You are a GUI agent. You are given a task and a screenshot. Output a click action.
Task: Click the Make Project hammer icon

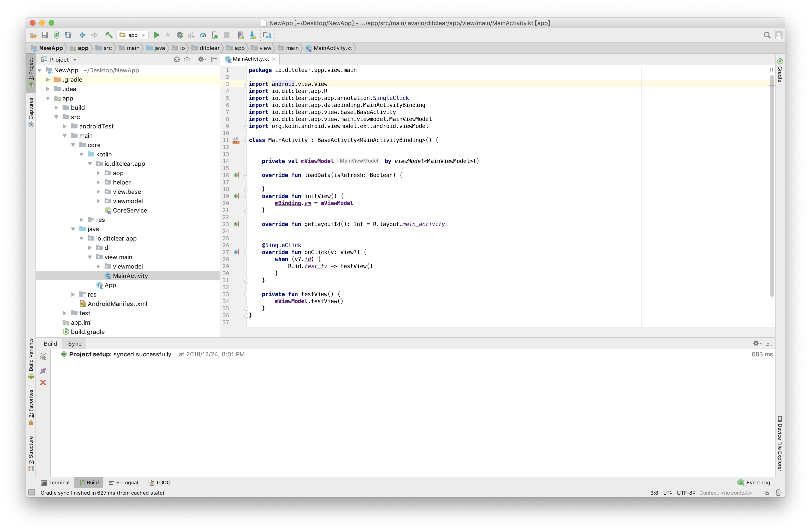(109, 35)
